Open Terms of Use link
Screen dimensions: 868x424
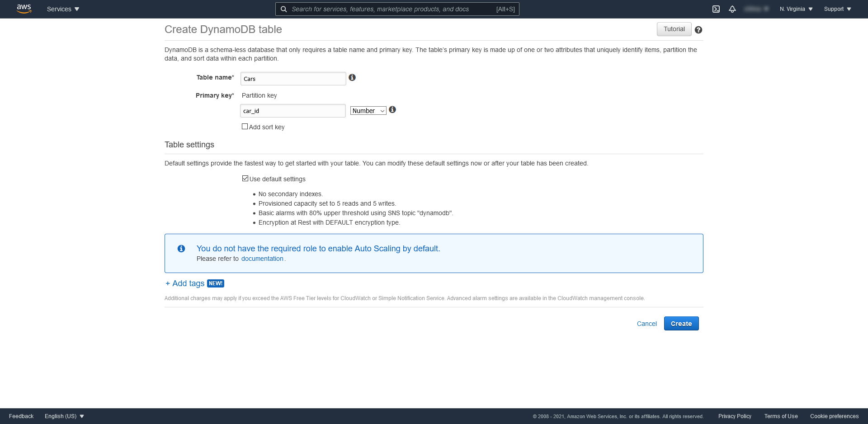click(x=781, y=416)
